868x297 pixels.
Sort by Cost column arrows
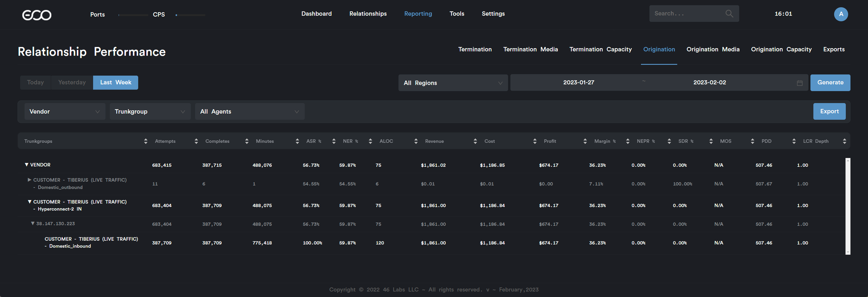click(x=535, y=141)
